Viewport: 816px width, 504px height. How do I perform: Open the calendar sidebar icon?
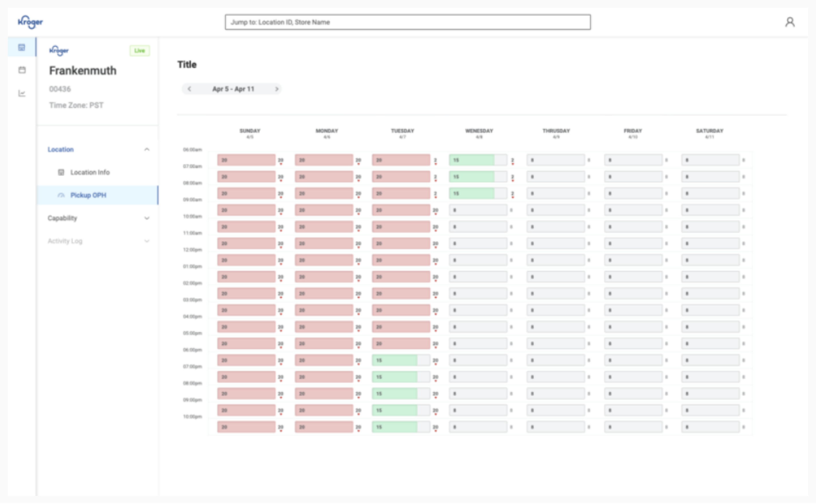(22, 70)
